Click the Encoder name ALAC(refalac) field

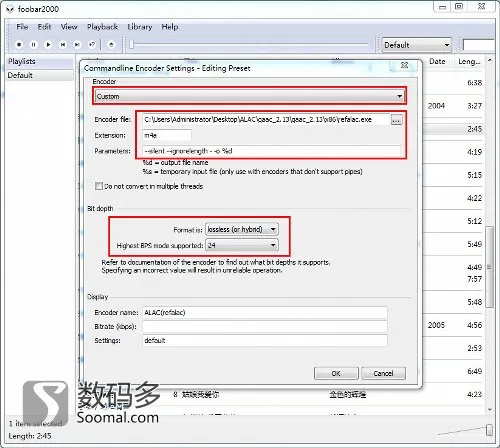(265, 312)
